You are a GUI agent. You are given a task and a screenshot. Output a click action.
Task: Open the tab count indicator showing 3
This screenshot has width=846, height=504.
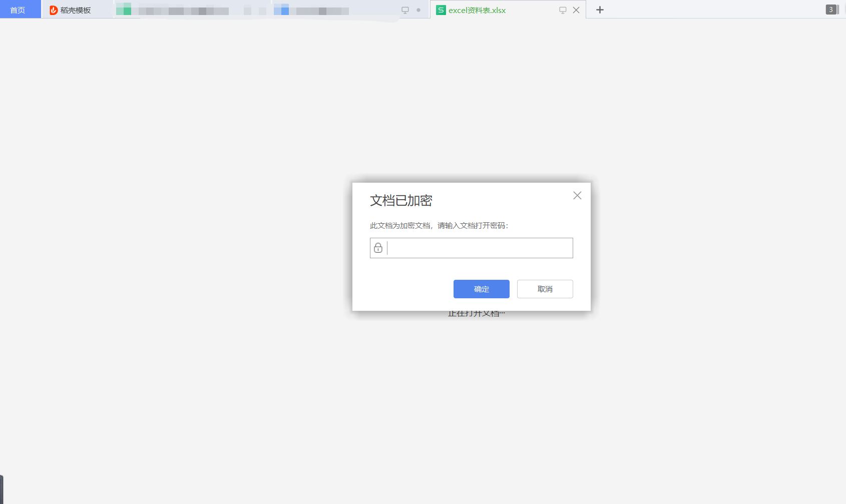831,10
